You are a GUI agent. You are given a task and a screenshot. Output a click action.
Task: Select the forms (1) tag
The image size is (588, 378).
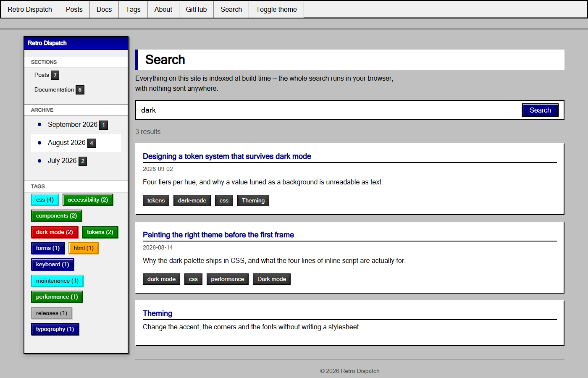[x=48, y=248]
